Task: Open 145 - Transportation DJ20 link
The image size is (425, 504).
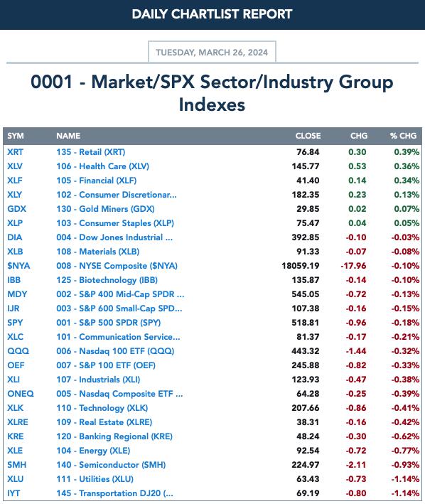Action: point(114,493)
